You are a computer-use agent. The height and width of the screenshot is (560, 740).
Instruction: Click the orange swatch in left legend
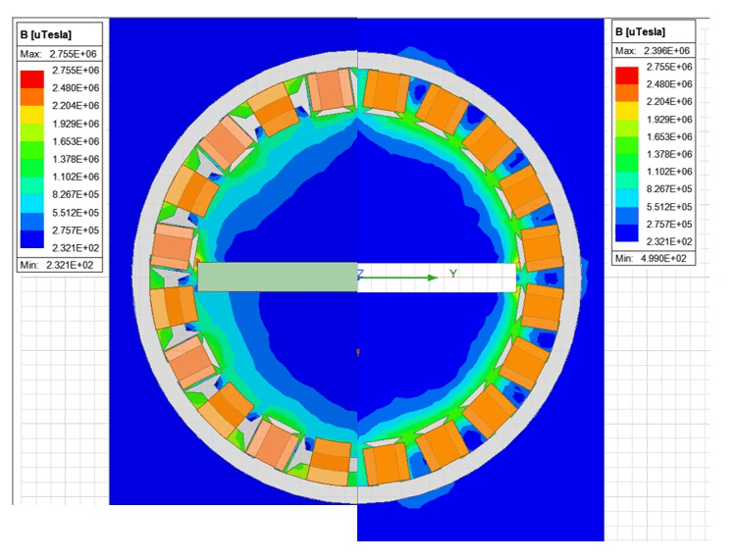tap(32, 97)
